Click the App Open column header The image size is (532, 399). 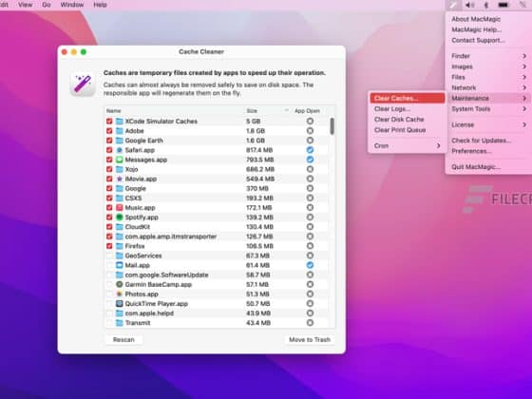[x=307, y=111]
